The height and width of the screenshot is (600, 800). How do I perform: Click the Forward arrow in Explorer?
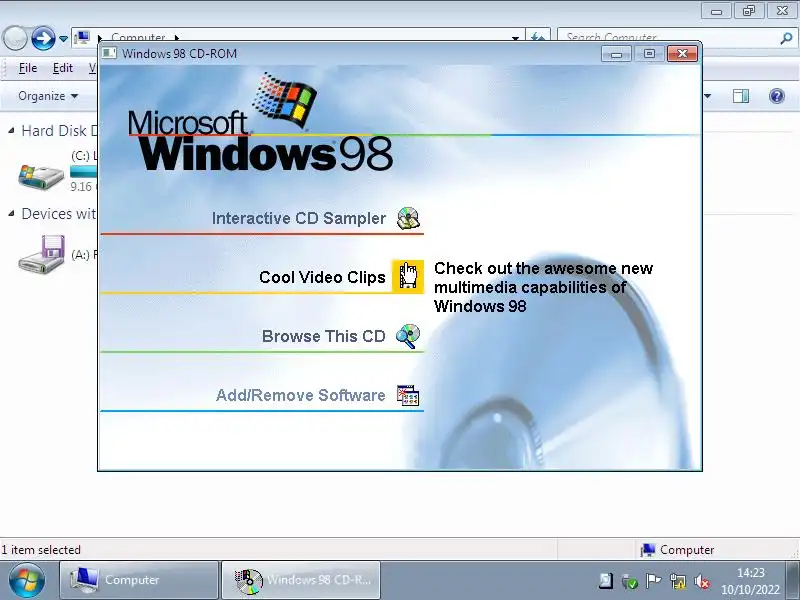pyautogui.click(x=43, y=38)
